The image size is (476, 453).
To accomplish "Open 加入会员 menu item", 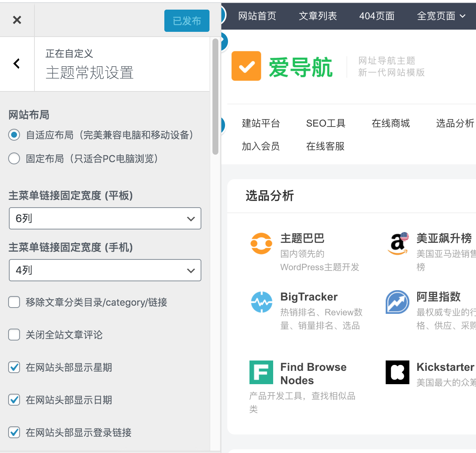I will point(261,146).
